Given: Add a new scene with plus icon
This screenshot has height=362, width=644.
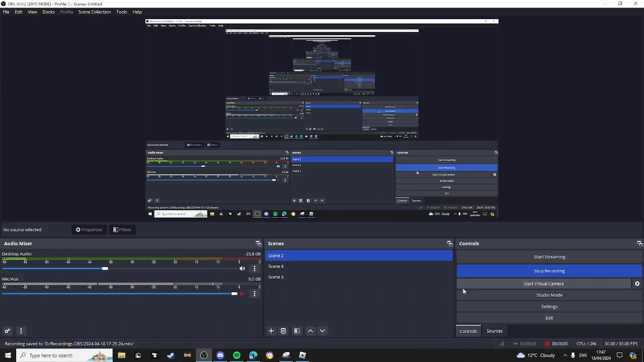Looking at the screenshot, I should (271, 331).
